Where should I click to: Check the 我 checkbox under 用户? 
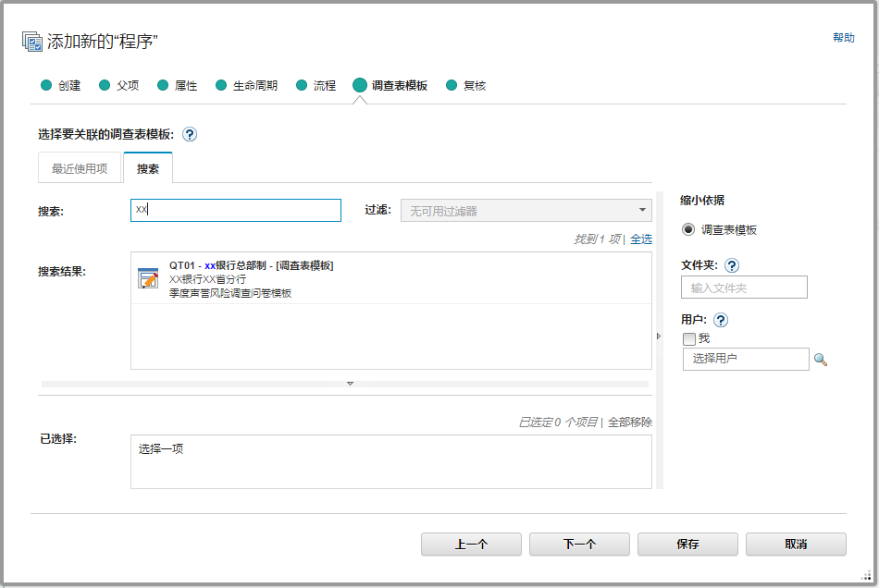[688, 338]
